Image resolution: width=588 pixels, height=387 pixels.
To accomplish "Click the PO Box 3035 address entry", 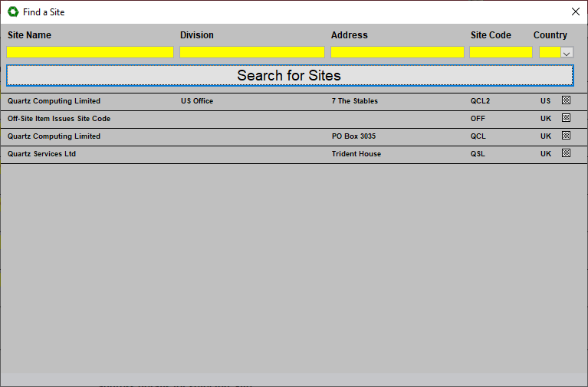I will (x=353, y=136).
